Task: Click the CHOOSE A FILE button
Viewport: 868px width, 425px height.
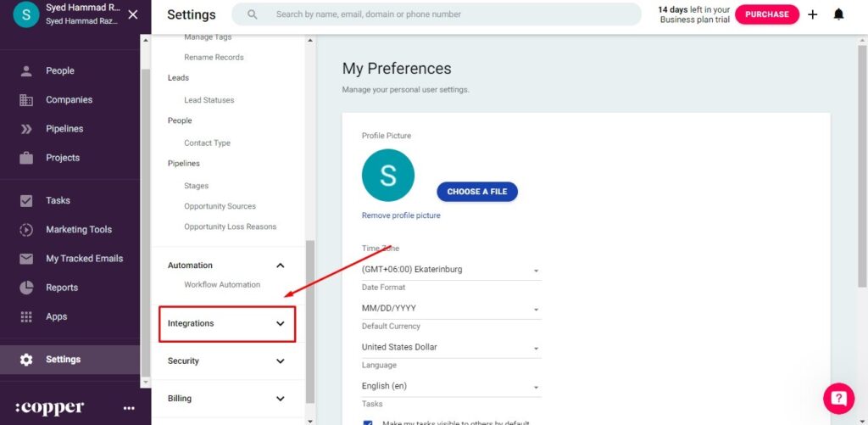Action: (477, 192)
